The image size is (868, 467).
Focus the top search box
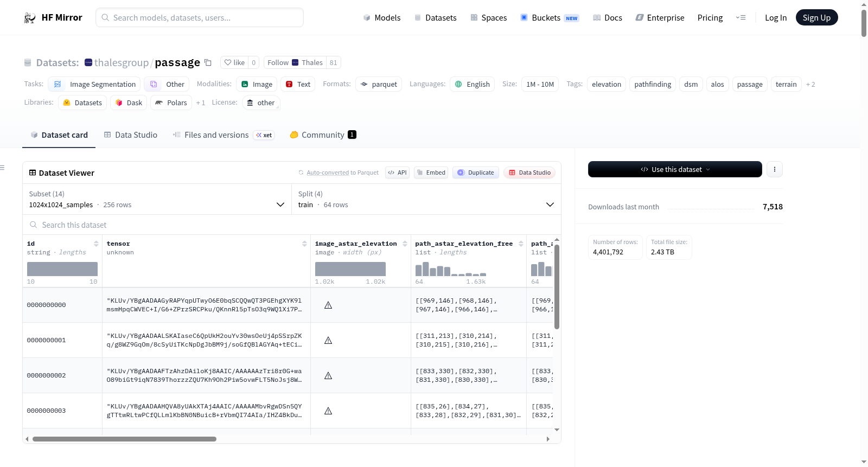click(x=200, y=17)
